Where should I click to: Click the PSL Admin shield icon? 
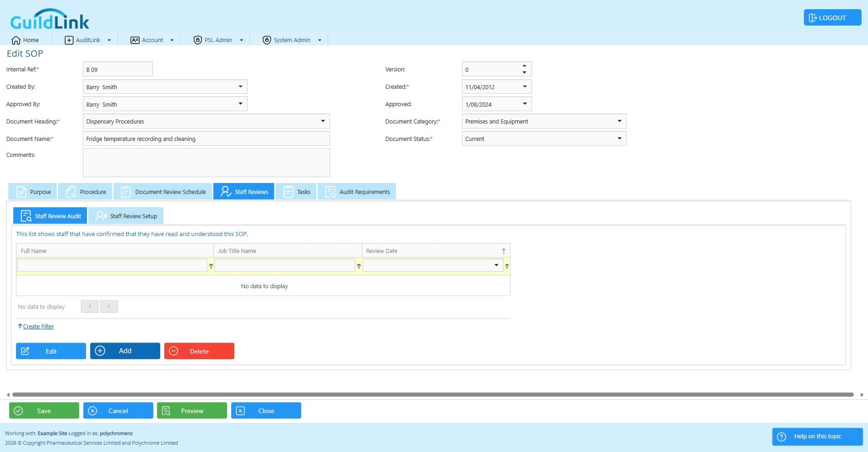click(x=197, y=40)
